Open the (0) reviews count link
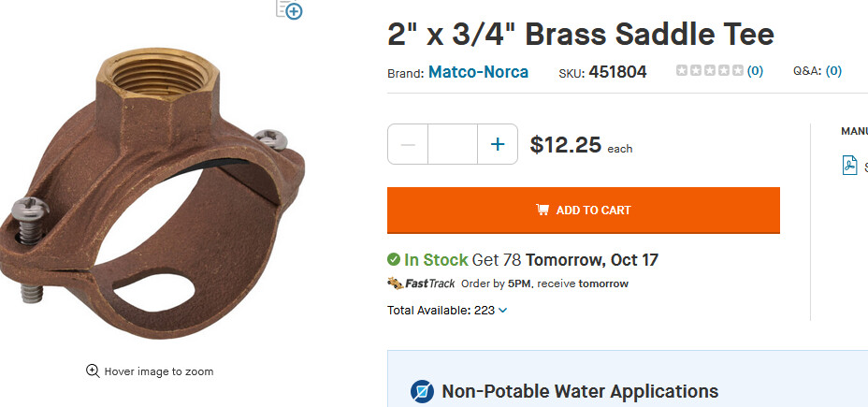The height and width of the screenshot is (407, 868). click(755, 71)
